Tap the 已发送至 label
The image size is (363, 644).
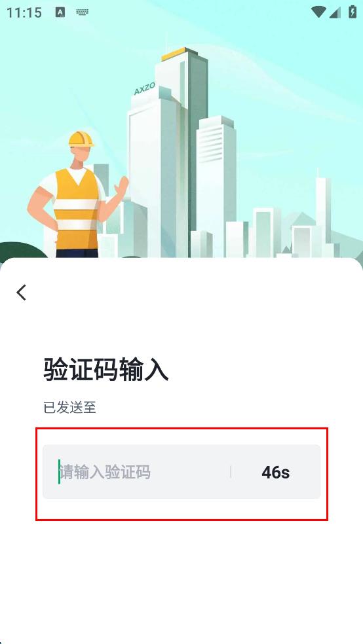[x=69, y=408]
